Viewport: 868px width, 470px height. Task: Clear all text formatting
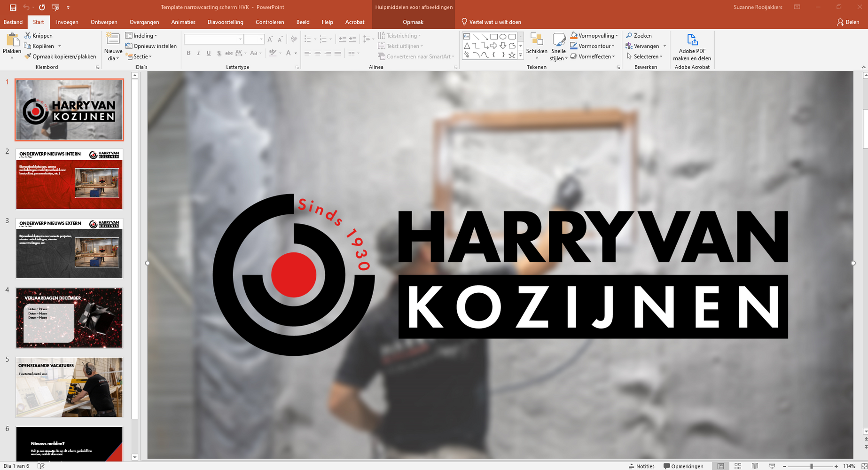pos(294,39)
